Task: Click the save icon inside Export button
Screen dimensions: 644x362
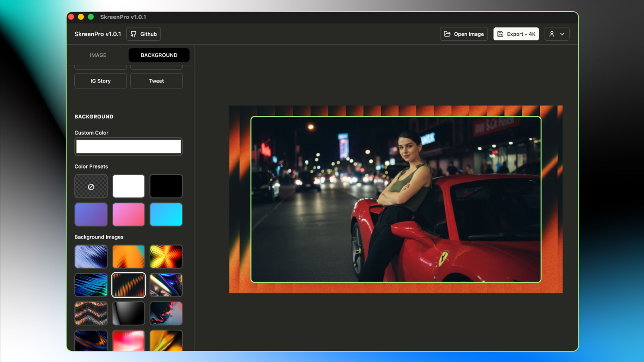Action: click(x=500, y=34)
